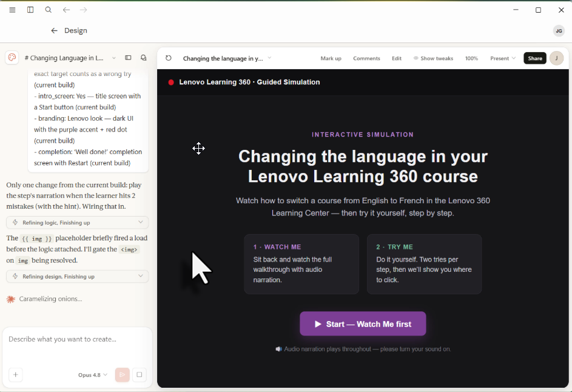Toggle Show tweaks visibility
The width and height of the screenshot is (572, 392).
pyautogui.click(x=433, y=58)
